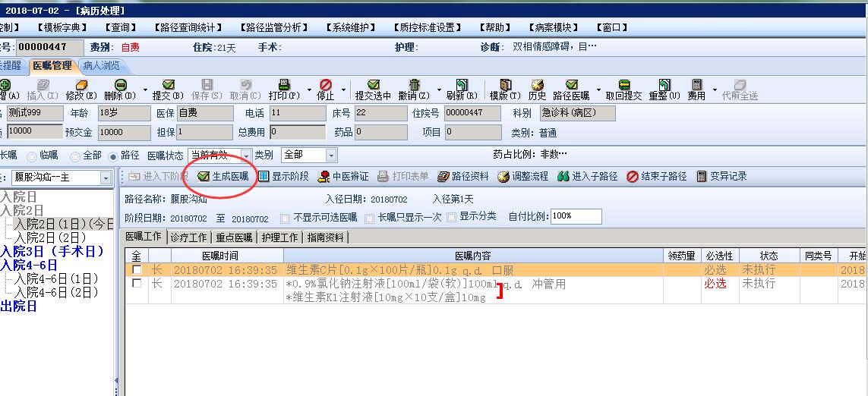Tick the checkbox for 0.9%氯化钠注射液 order row
This screenshot has width=868, height=396.
pos(137,283)
